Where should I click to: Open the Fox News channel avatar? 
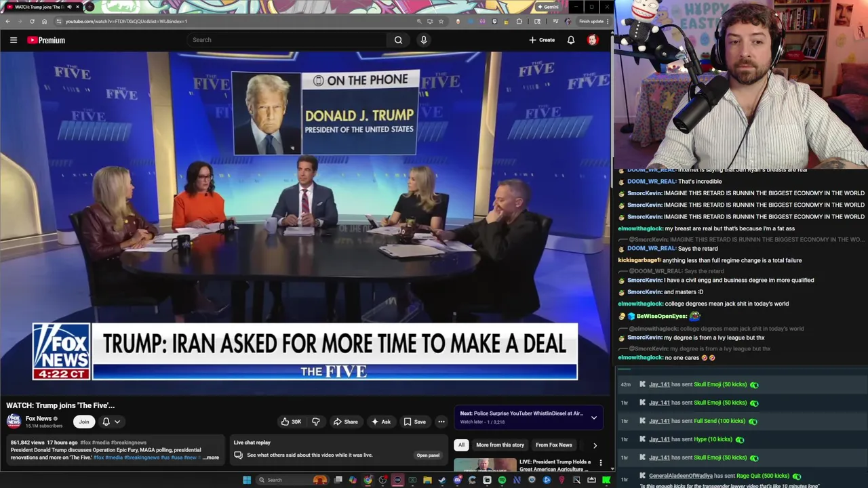point(14,422)
